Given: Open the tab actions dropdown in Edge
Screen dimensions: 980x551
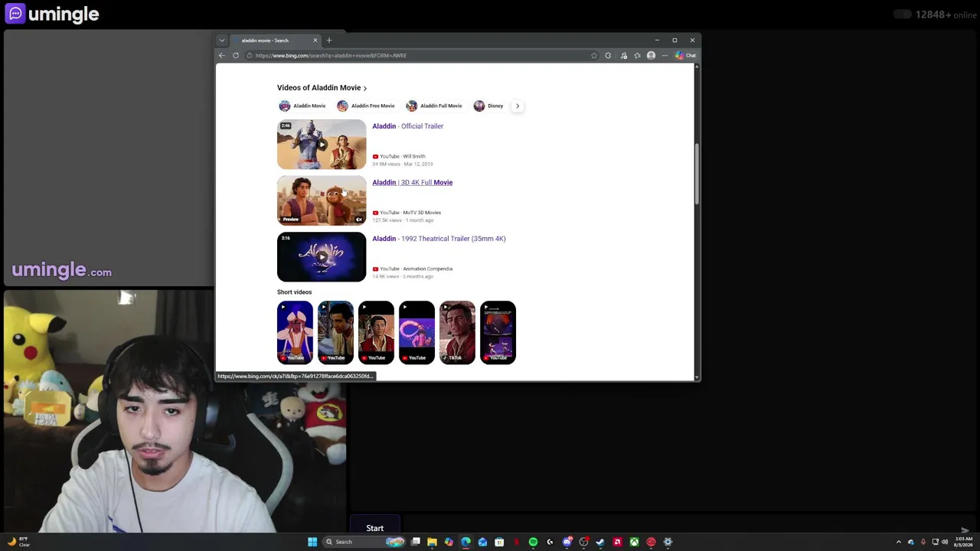Looking at the screenshot, I should click(222, 41).
